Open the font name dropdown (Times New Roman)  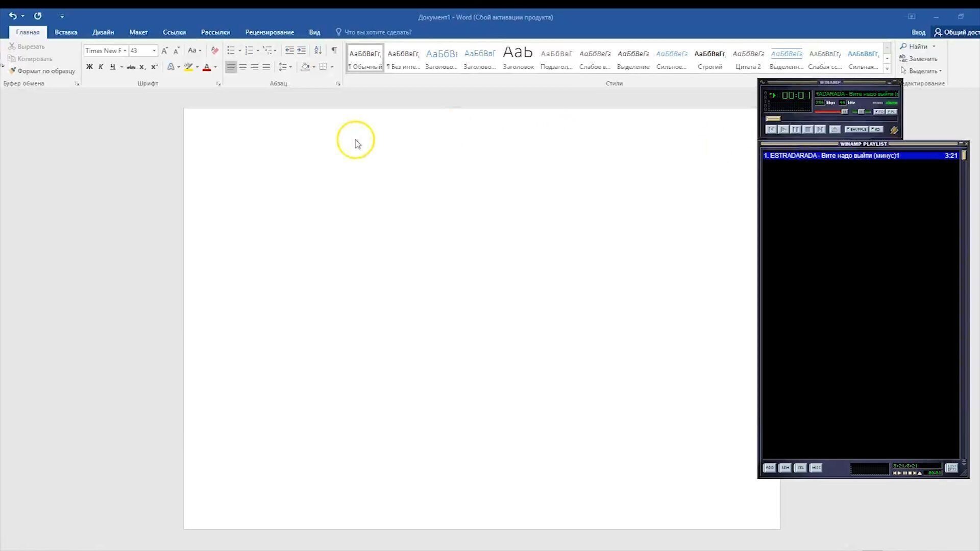click(125, 51)
